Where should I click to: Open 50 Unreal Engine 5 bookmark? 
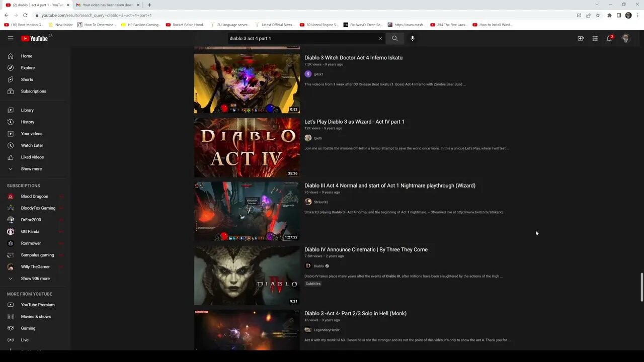(x=319, y=25)
